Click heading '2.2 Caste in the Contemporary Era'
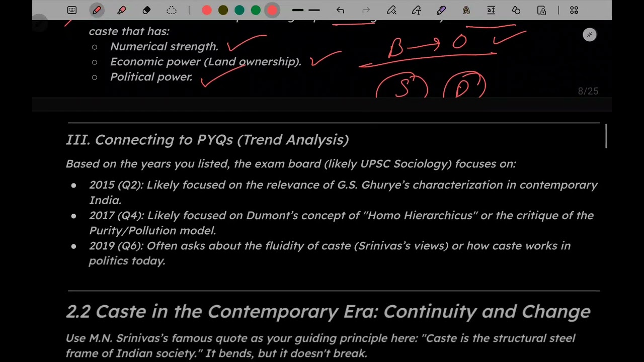The height and width of the screenshot is (362, 644). click(328, 312)
